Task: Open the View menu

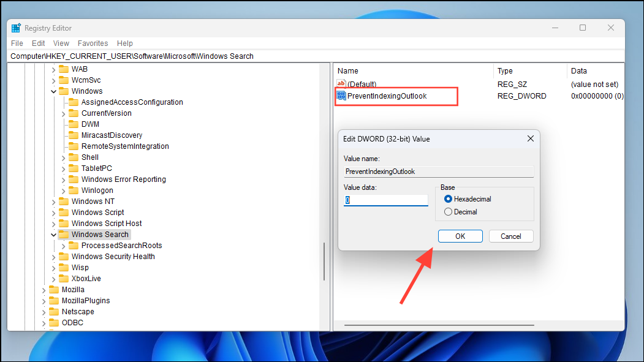Action: (x=61, y=43)
